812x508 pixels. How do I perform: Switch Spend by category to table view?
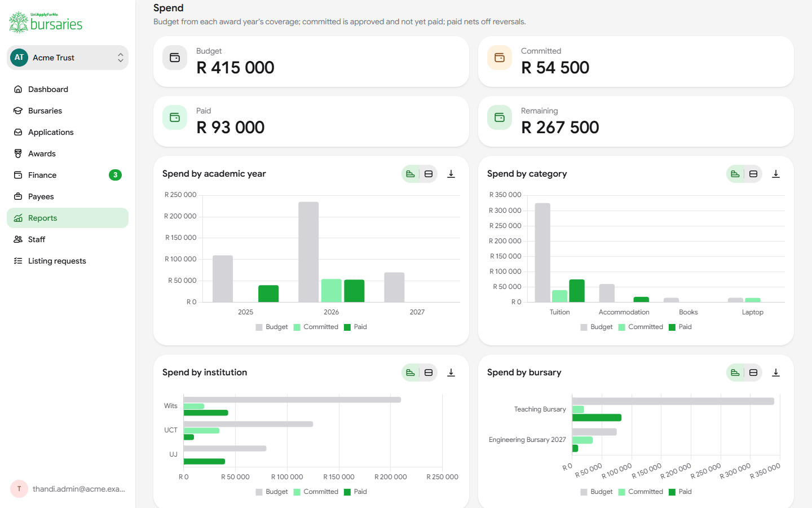point(753,174)
